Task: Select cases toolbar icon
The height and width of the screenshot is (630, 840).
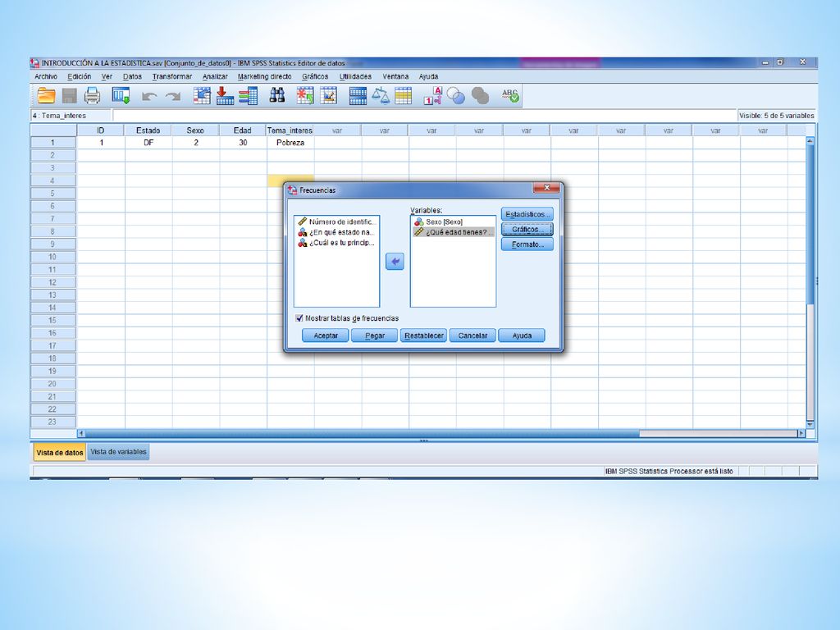Action: [403, 96]
